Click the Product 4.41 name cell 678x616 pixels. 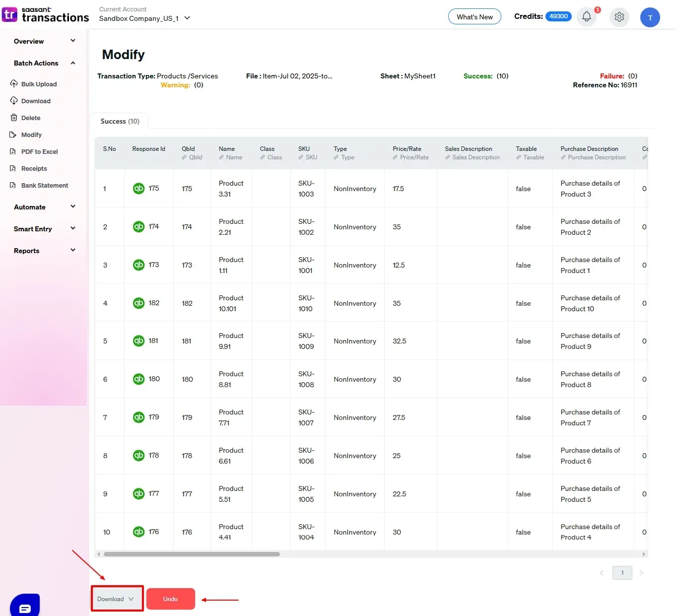pyautogui.click(x=231, y=532)
